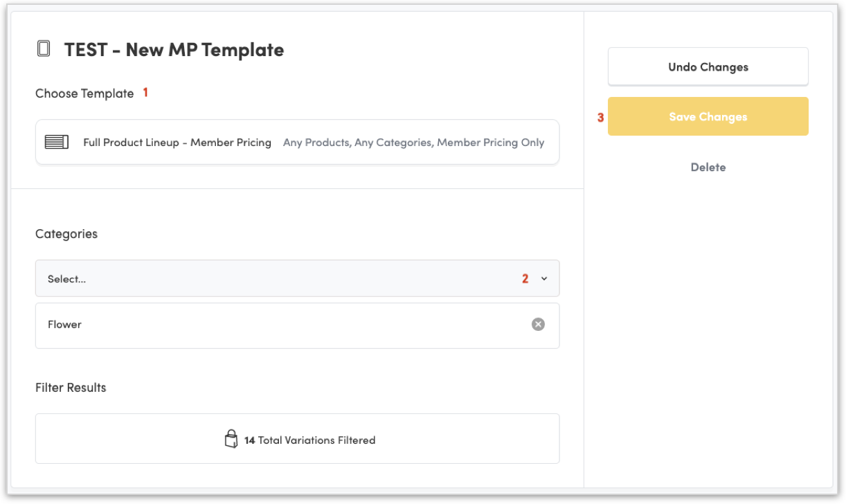Select the "Full Product Lineup - Member Pricing" template name
Screen dimensions: 846x504
click(177, 143)
